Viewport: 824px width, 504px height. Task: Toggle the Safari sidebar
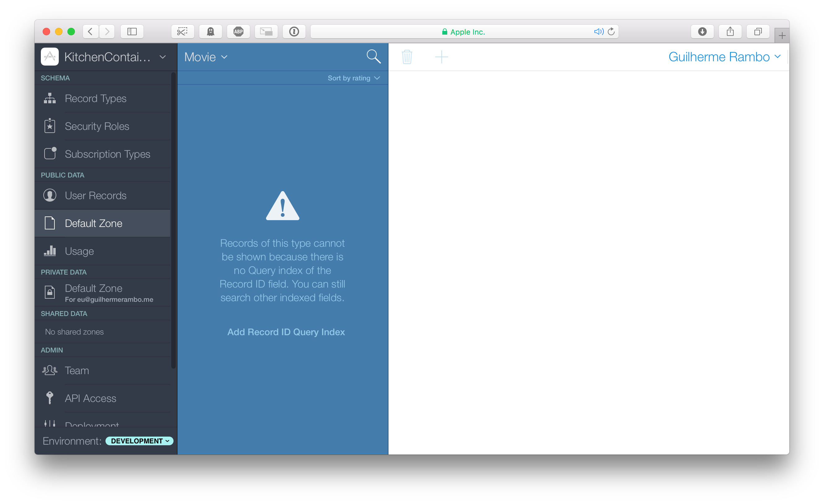[x=132, y=32]
